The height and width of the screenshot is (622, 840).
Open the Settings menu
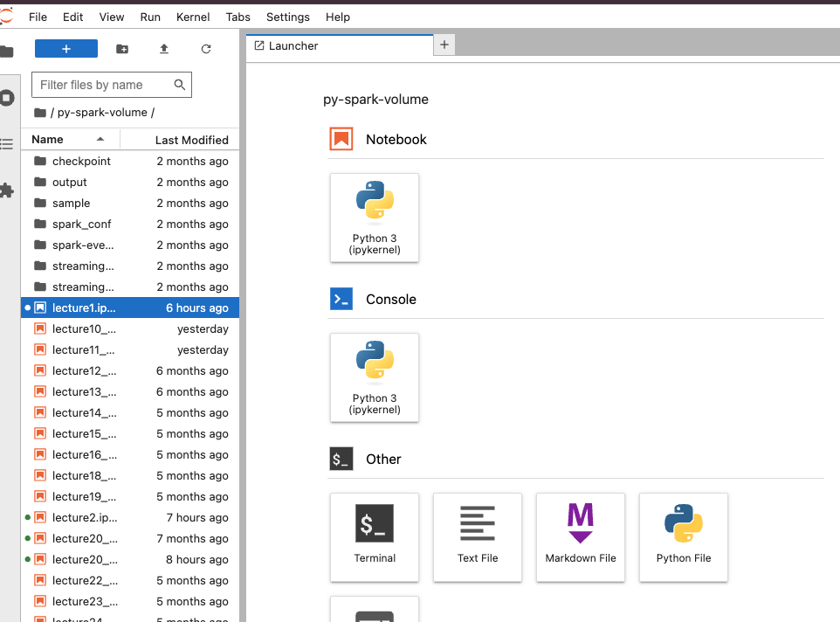pos(287,17)
